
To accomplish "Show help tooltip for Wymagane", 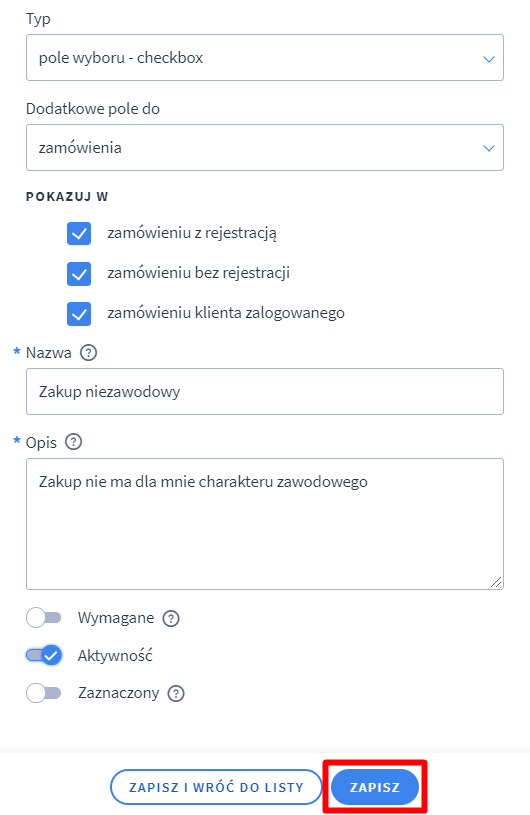I will (x=171, y=619).
